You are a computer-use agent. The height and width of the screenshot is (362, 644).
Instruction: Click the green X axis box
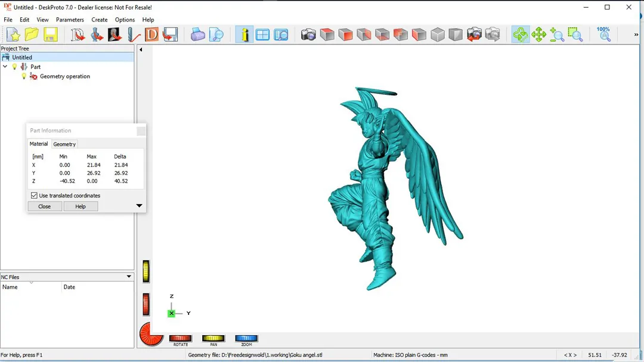(x=171, y=313)
